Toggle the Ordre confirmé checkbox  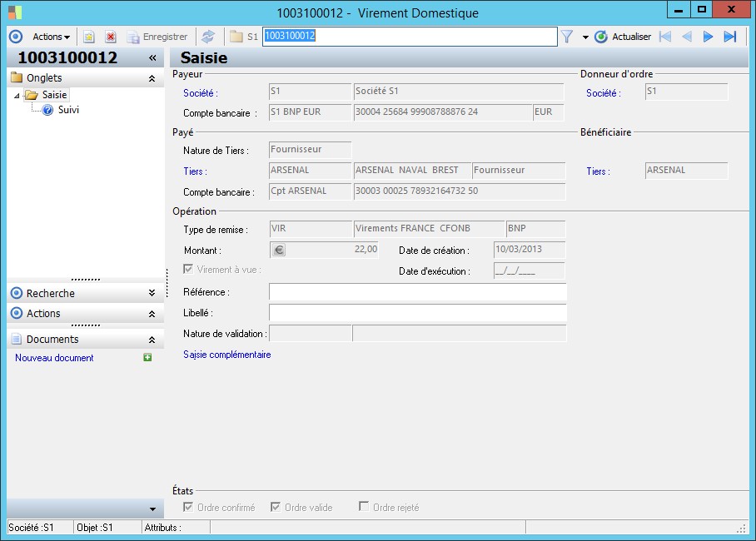[x=188, y=507]
